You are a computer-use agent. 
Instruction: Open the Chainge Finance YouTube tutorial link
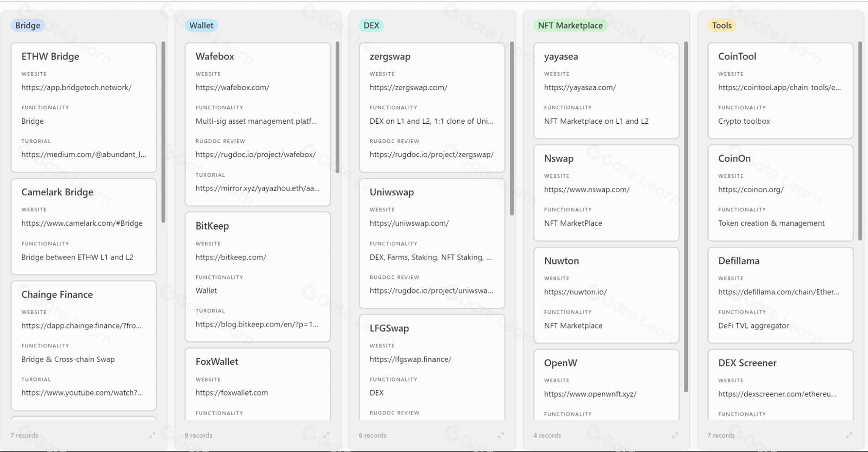[82, 393]
